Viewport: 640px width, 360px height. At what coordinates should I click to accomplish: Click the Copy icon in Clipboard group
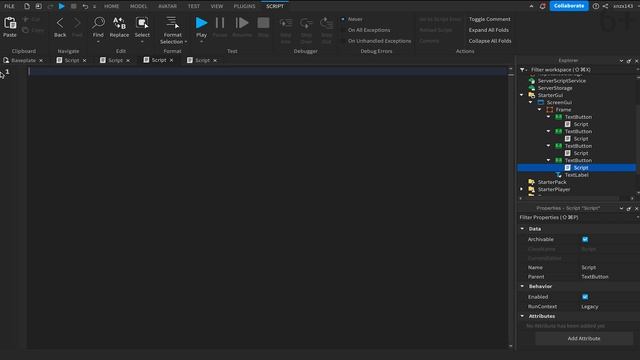point(26,30)
